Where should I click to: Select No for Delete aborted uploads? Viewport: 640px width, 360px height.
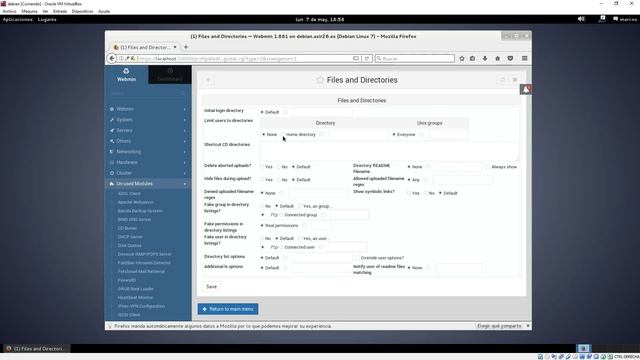278,167
